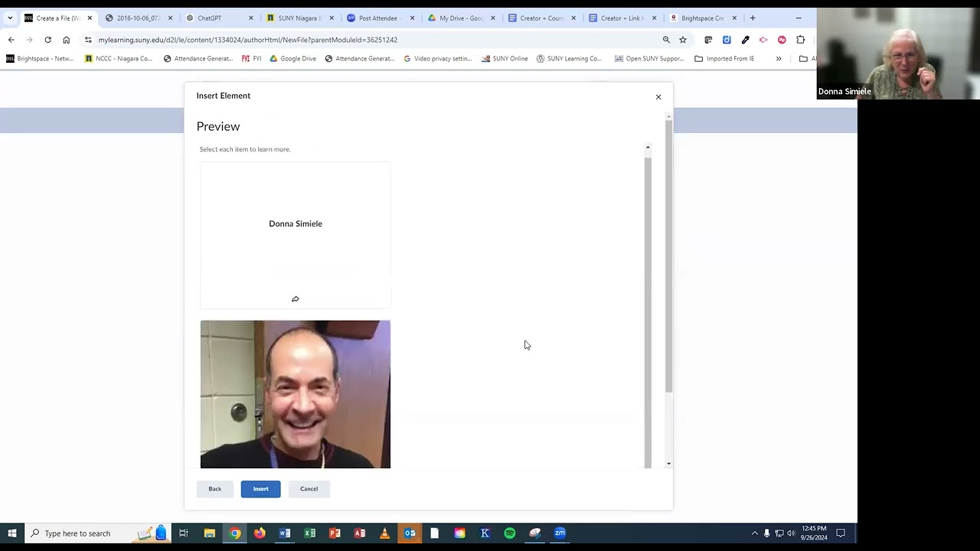Open the Imported From IE bookmarks folder
The width and height of the screenshot is (980, 551).
724,58
